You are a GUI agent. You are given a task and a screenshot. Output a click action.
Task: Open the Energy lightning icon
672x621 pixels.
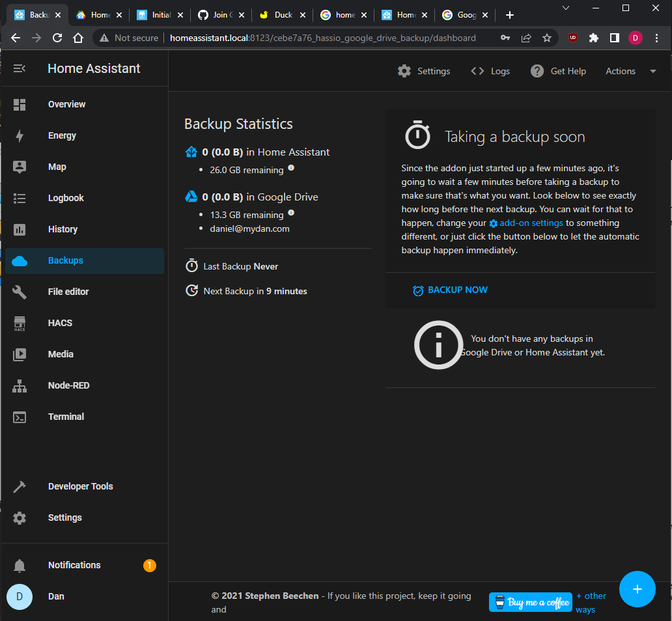point(20,136)
